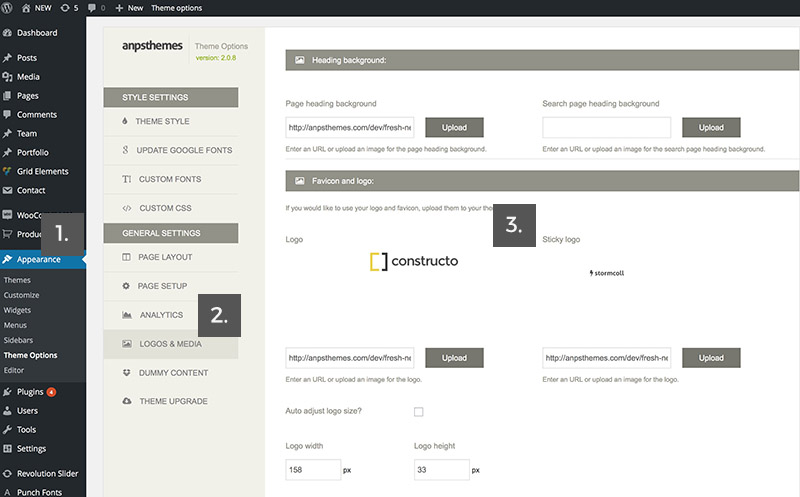Open the Logos & Media tab

click(x=171, y=344)
